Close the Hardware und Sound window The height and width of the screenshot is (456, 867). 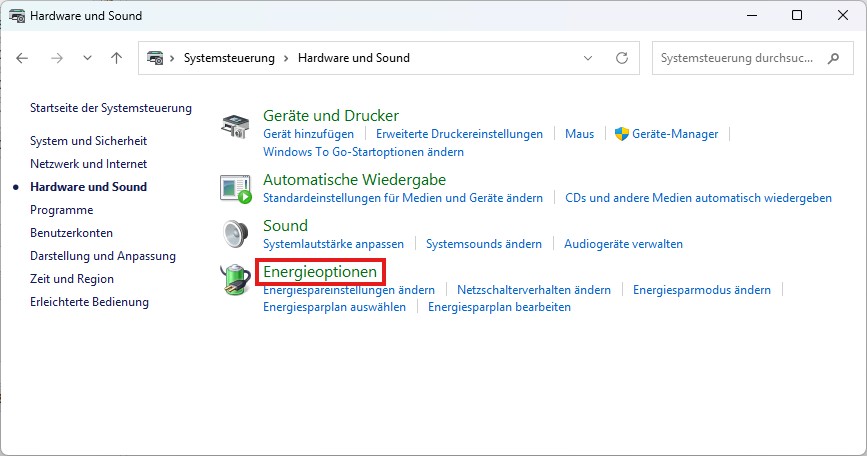click(x=843, y=15)
